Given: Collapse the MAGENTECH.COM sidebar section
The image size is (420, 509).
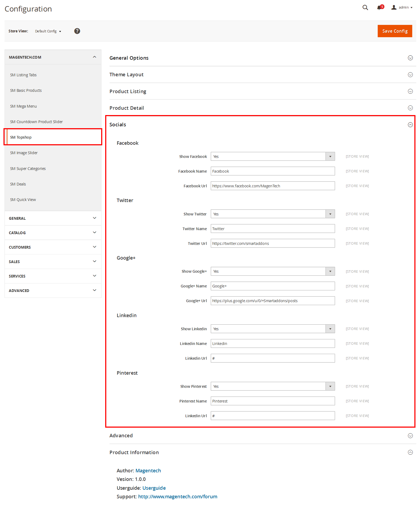Looking at the screenshot, I should [x=53, y=57].
